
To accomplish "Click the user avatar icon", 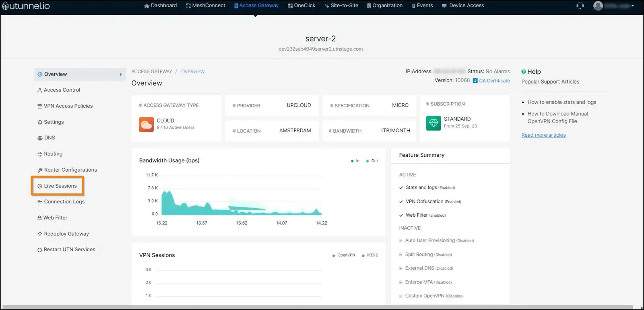I will click(x=598, y=6).
